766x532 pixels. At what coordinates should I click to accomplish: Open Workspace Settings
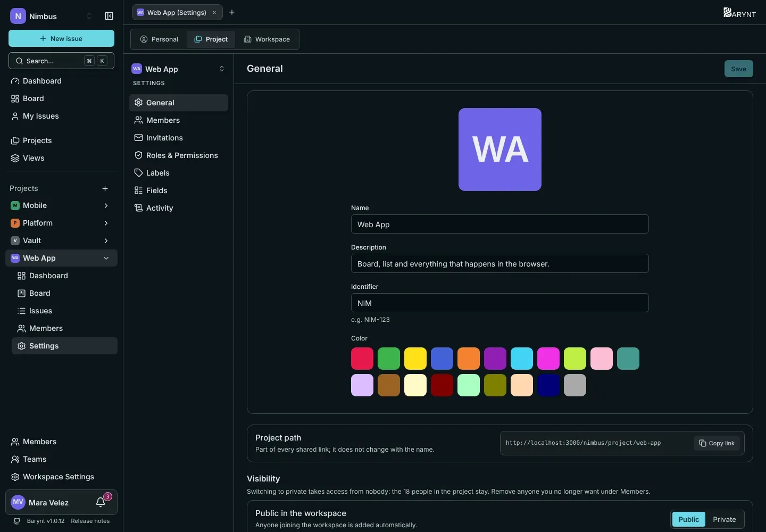point(61,477)
